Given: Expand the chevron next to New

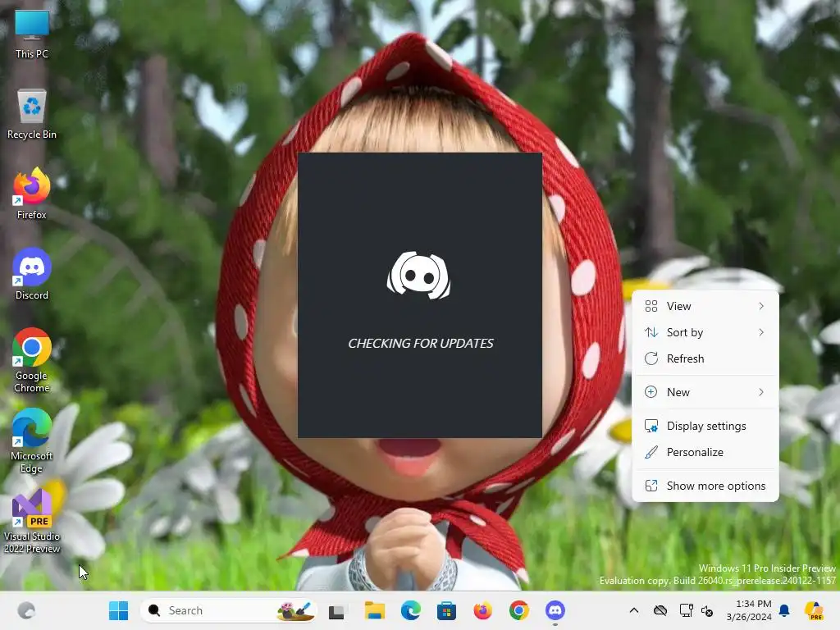Looking at the screenshot, I should (x=761, y=392).
